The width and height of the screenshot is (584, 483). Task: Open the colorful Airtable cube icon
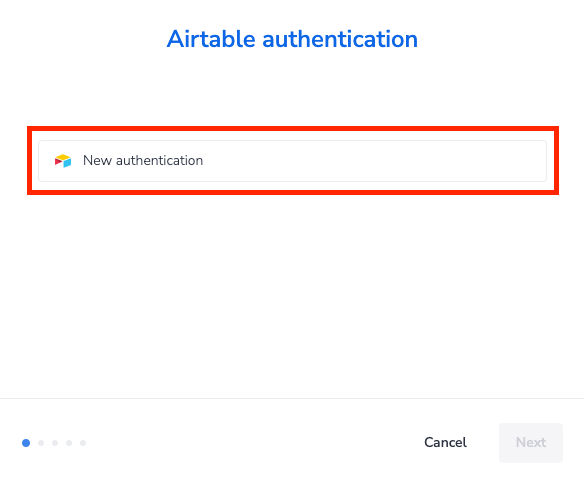coord(63,161)
